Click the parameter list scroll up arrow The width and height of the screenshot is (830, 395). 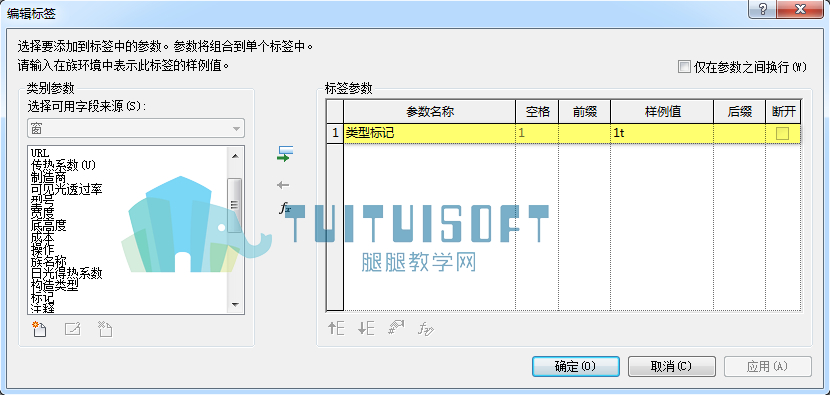tap(235, 155)
